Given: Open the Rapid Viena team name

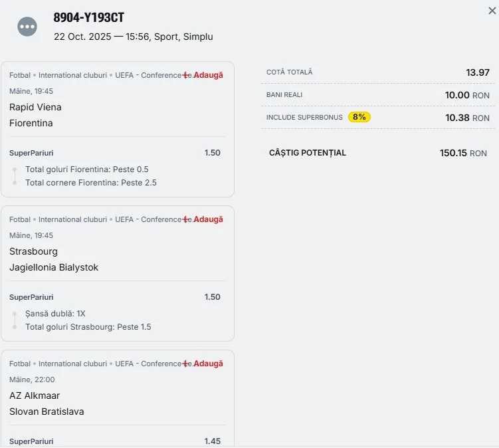Looking at the screenshot, I should coord(35,107).
